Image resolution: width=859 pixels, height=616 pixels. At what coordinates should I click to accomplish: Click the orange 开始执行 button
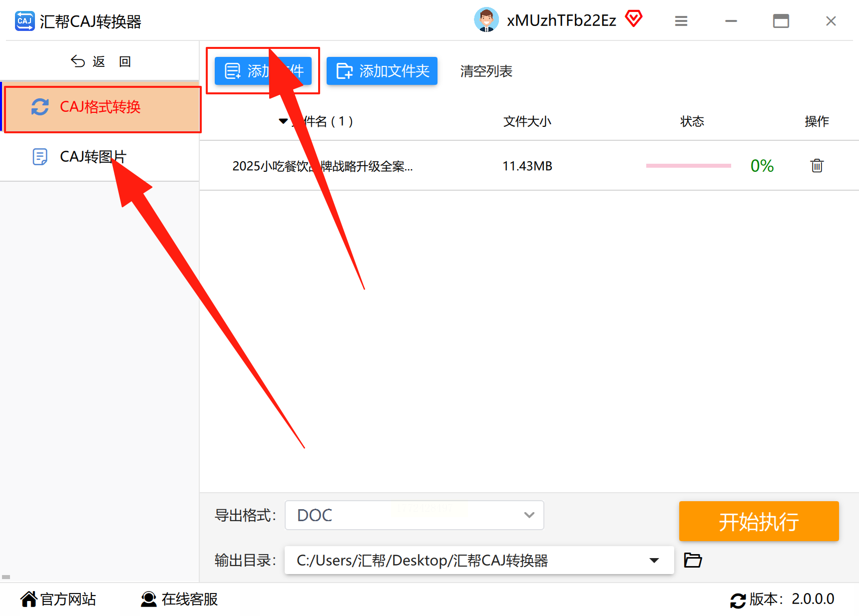(x=759, y=521)
